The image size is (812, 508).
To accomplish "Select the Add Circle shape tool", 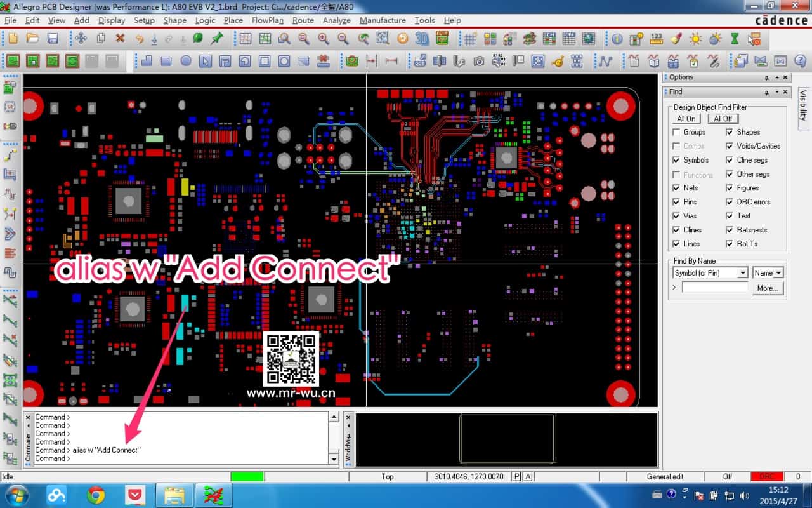I will (186, 61).
